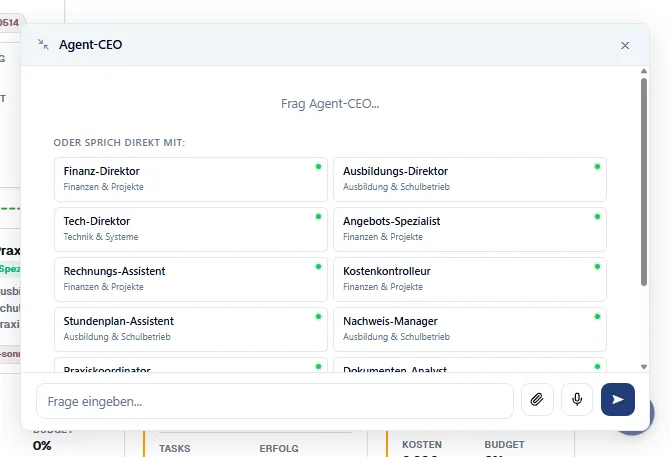Choose the Praxiskoordinator agent card
Viewport: 671px width, 457px height.
coord(190,367)
